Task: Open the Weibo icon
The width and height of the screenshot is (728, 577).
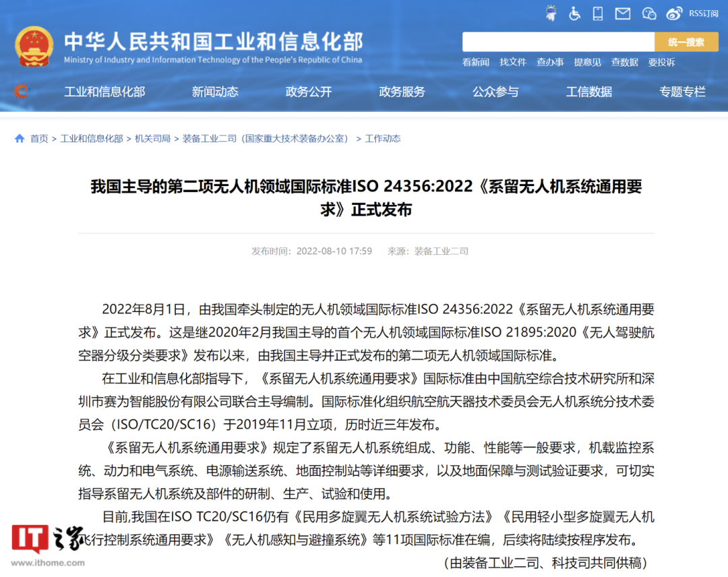Action: click(x=674, y=14)
